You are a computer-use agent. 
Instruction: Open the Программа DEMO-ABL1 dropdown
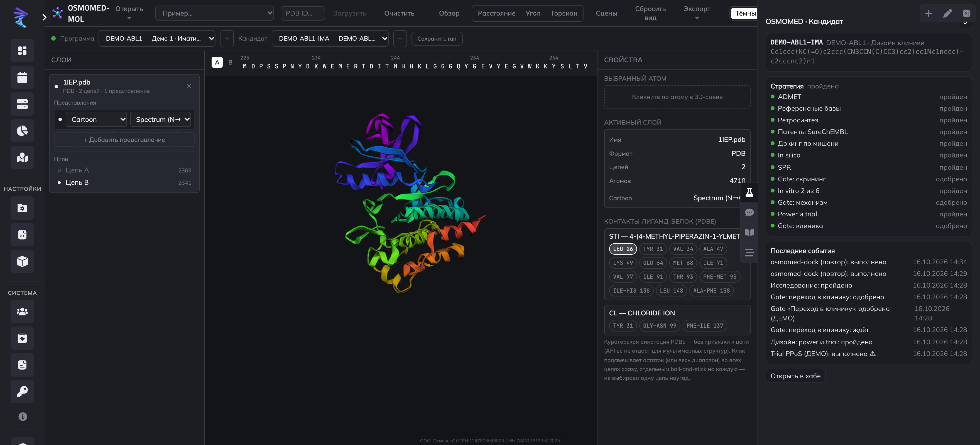pyautogui.click(x=157, y=38)
